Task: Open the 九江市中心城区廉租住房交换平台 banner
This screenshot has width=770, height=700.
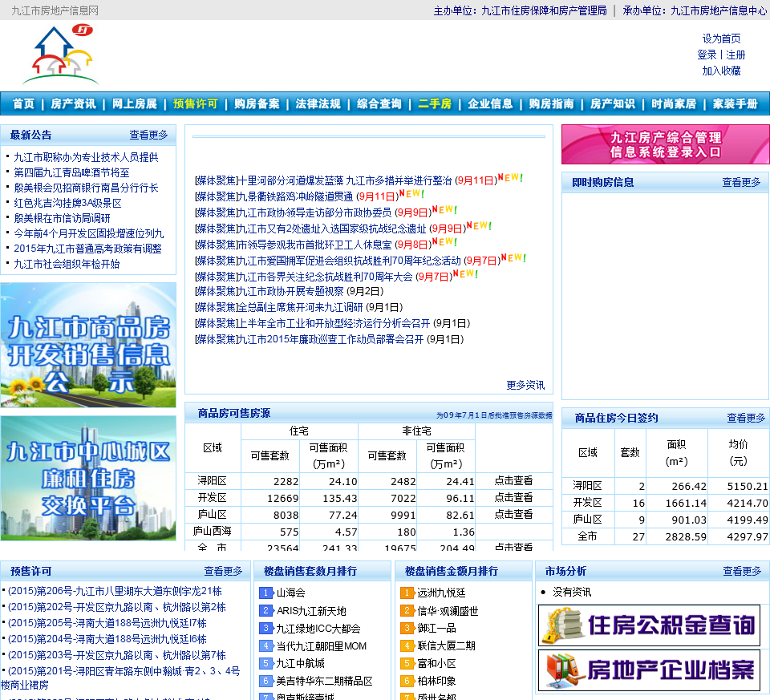Action: (x=88, y=478)
